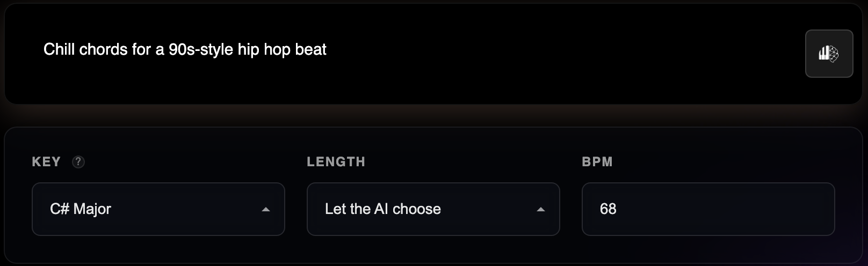Open the C# Major key dropdown

158,209
